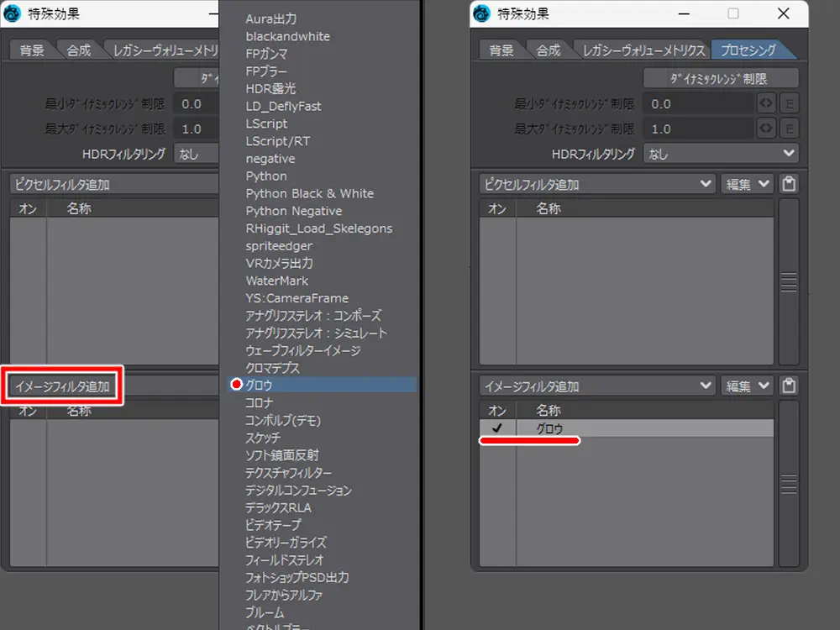Open the red-boxed イメージフィルタ追加 dropdown in left window
The image size is (840, 630).
pos(64,386)
